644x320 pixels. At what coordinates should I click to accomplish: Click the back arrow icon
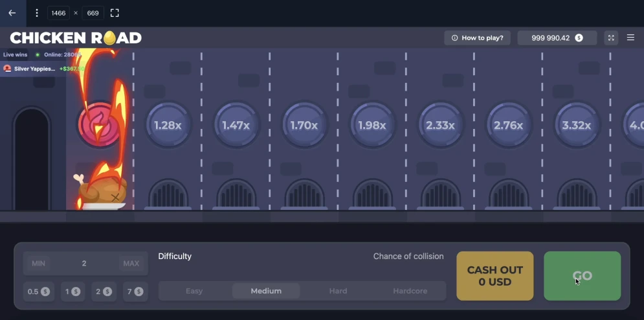click(x=12, y=13)
